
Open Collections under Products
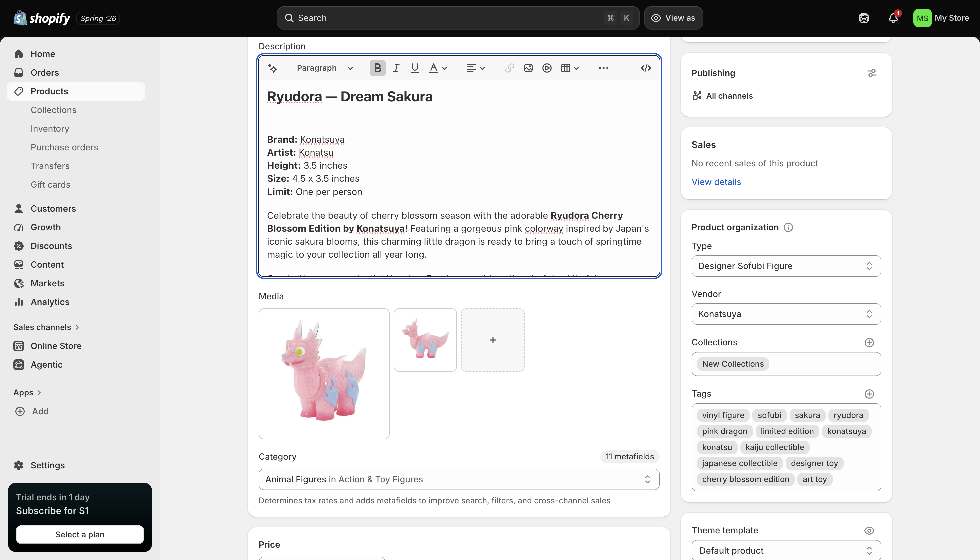point(53,110)
